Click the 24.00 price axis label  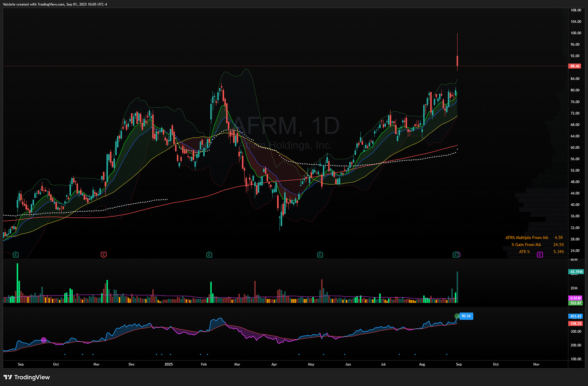click(575, 250)
